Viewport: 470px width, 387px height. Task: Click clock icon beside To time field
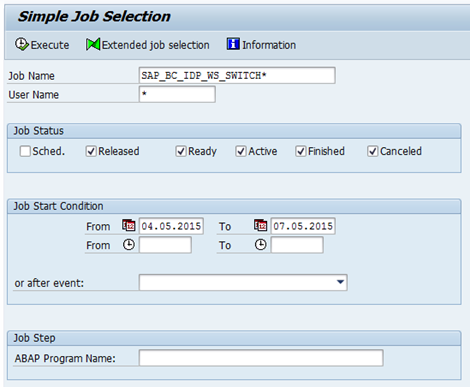[260, 245]
